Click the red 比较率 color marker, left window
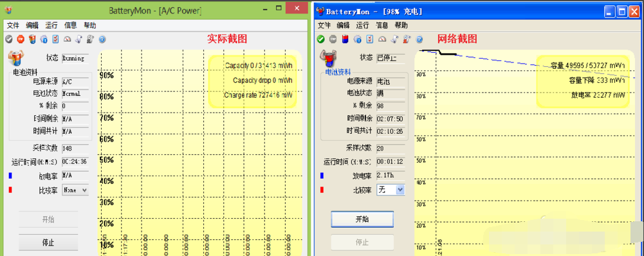 pos(10,190)
